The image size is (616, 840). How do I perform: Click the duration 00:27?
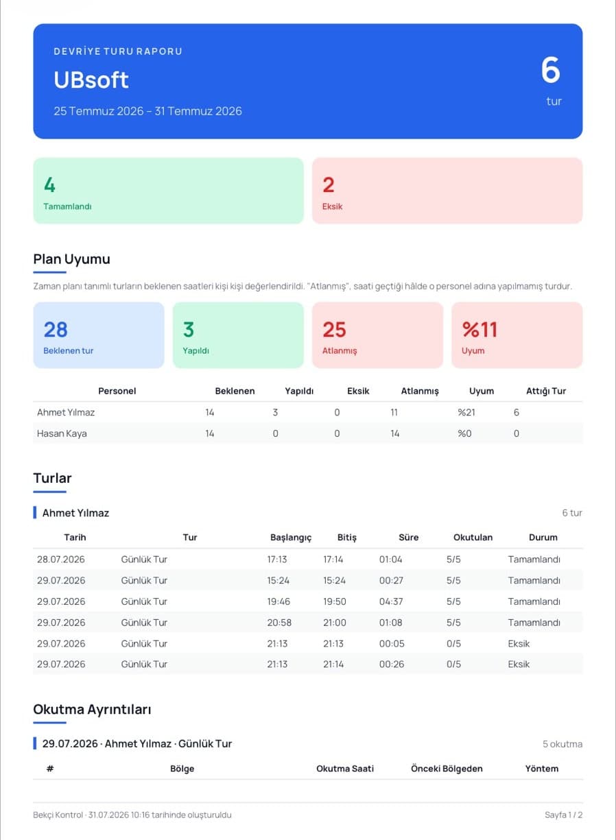coord(391,580)
